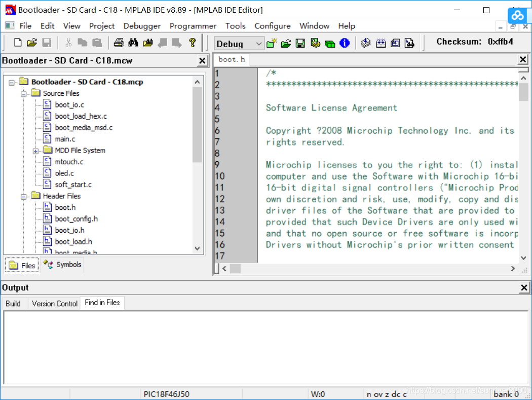Collapse the Bootloader - SD Card - C18.mcp node
Viewport: 532px width, 400px height.
(12, 83)
